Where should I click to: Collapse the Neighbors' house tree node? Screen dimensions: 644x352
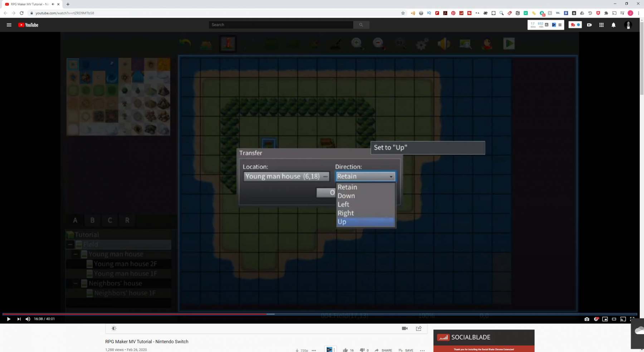point(75,283)
